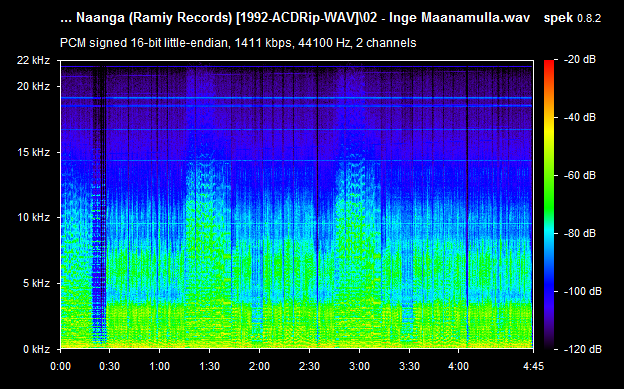Click the 3:30 time marker
624x389 pixels.
click(409, 366)
